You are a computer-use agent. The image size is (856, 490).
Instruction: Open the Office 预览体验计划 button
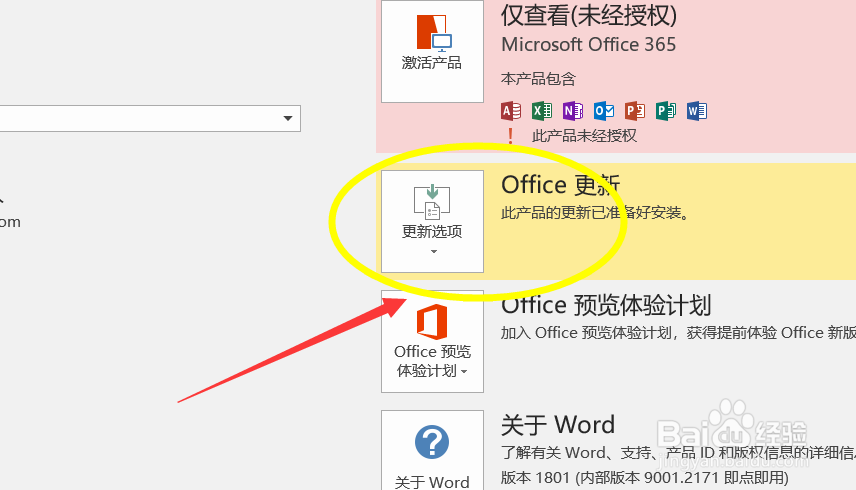tap(432, 342)
